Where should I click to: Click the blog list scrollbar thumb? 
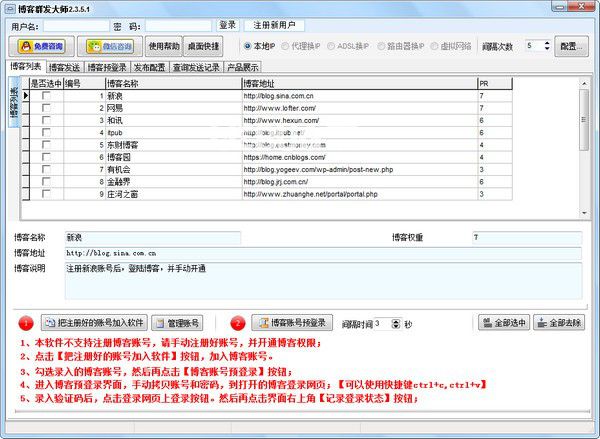(x=584, y=120)
